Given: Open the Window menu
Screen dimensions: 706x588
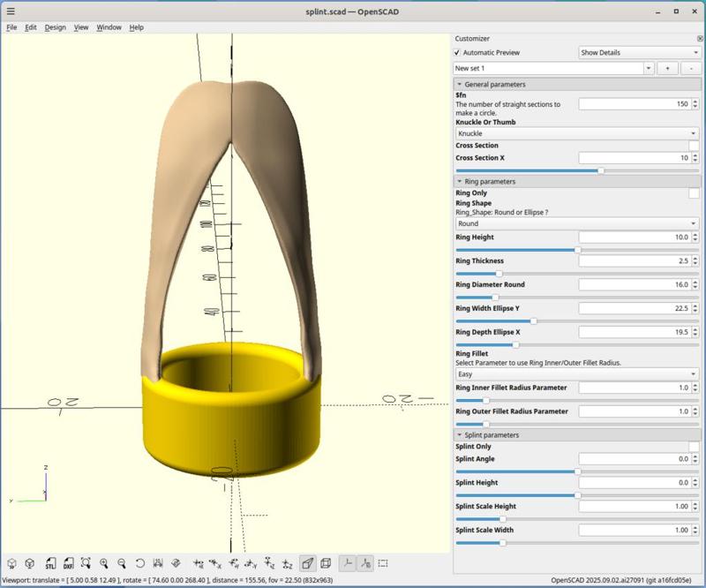Looking at the screenshot, I should 109,27.
